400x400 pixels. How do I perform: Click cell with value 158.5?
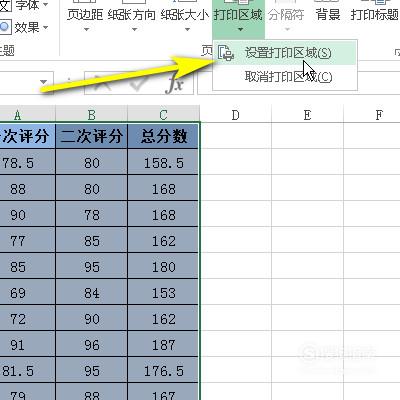[x=163, y=162]
